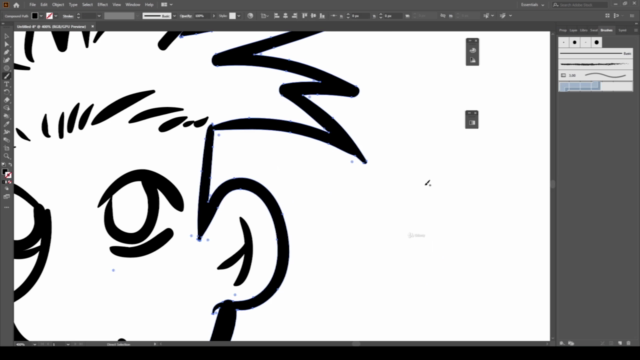
Task: Select the Curvature tool
Action: pos(7,60)
